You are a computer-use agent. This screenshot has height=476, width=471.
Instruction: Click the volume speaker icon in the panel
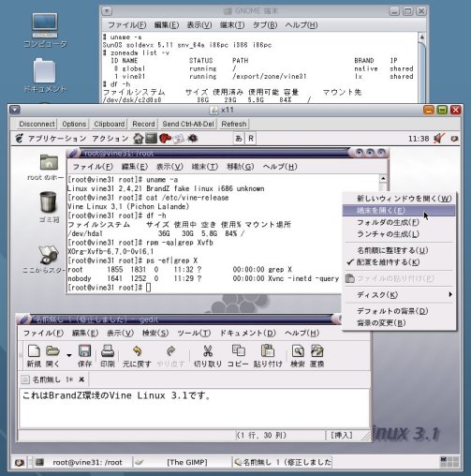(x=439, y=138)
